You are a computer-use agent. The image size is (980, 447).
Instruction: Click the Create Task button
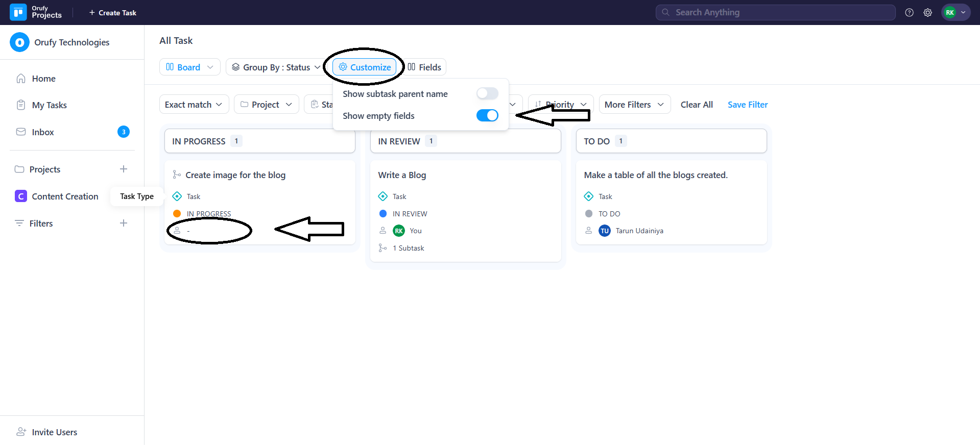(112, 13)
